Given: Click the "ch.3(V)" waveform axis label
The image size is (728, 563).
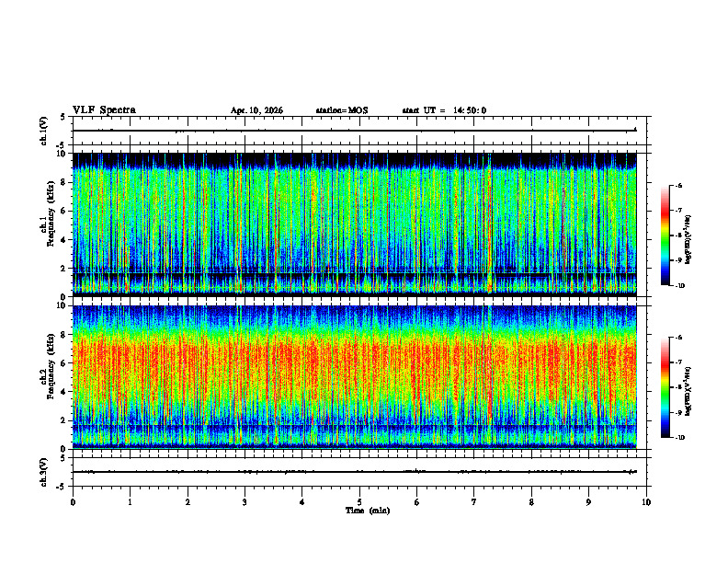Looking at the screenshot, I should point(43,472).
